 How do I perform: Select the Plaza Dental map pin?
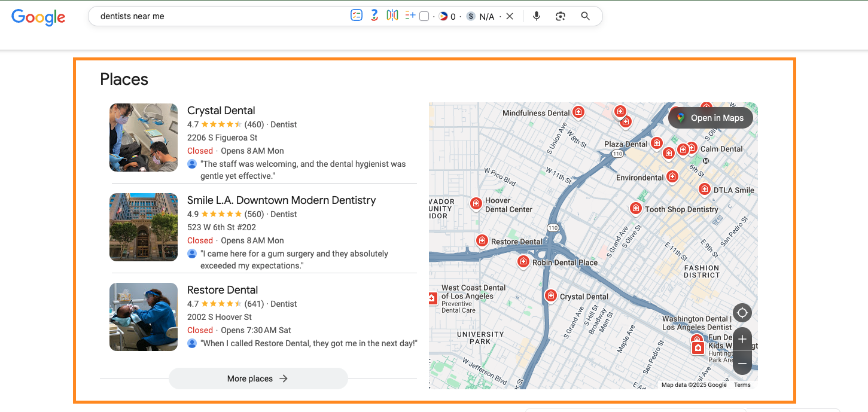pyautogui.click(x=657, y=143)
